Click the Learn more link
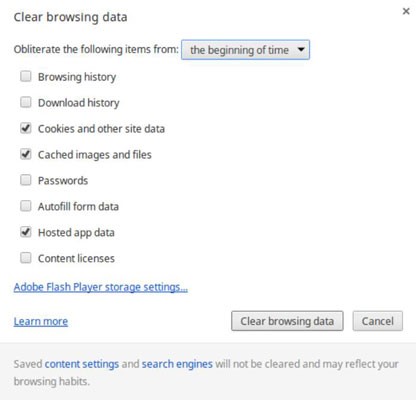This screenshot has height=400, width=416. [41, 321]
